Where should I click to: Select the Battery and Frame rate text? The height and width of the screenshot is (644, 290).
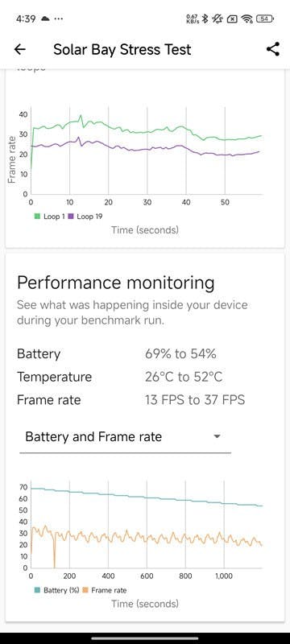[x=93, y=436]
